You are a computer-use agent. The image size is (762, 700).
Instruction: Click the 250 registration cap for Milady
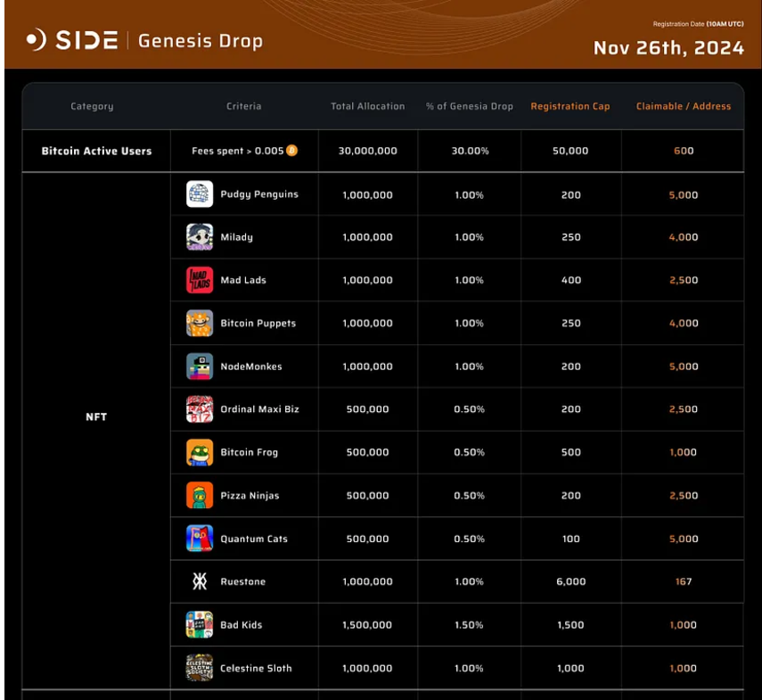tap(571, 237)
